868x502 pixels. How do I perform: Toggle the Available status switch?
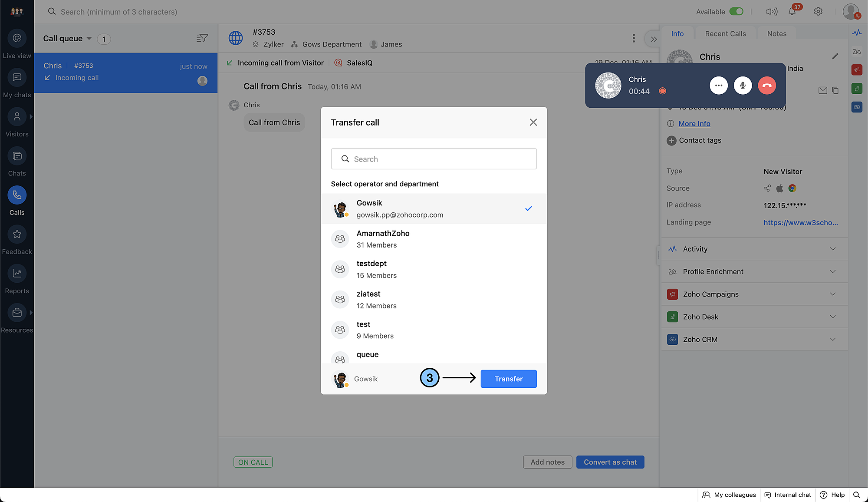(736, 12)
